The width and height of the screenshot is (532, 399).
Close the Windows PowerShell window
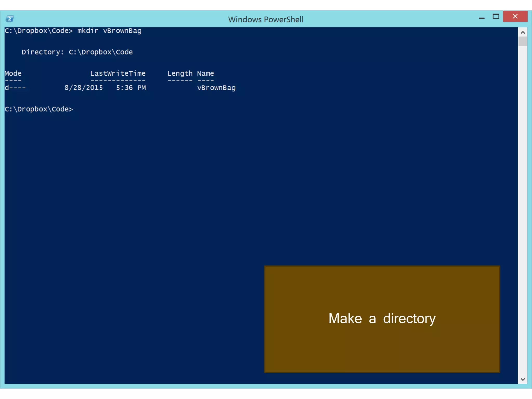(515, 16)
